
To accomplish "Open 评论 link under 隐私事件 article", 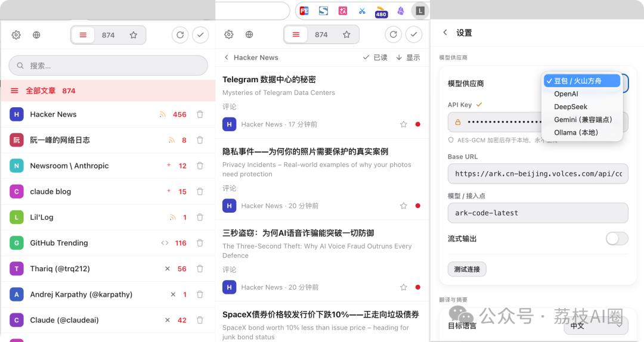I will 229,188.
